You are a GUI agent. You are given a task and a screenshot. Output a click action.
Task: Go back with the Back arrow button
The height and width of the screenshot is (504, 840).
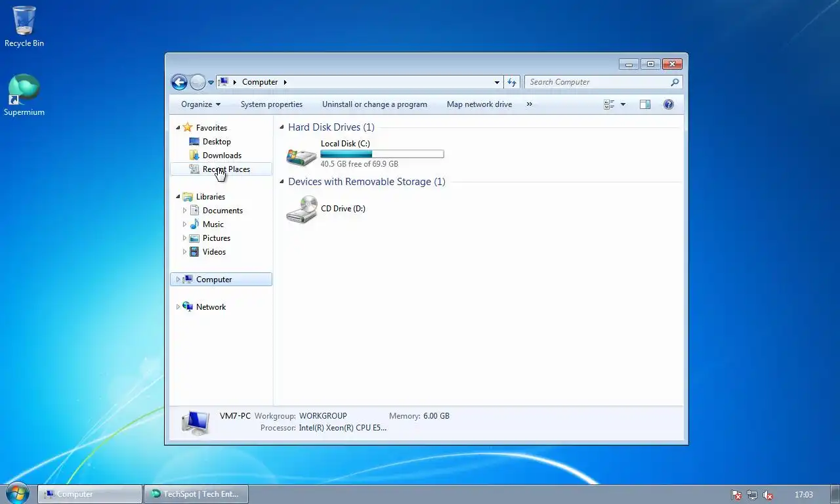coord(179,82)
